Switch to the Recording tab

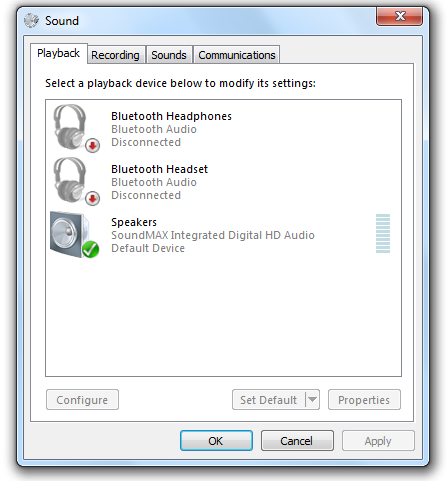click(115, 55)
